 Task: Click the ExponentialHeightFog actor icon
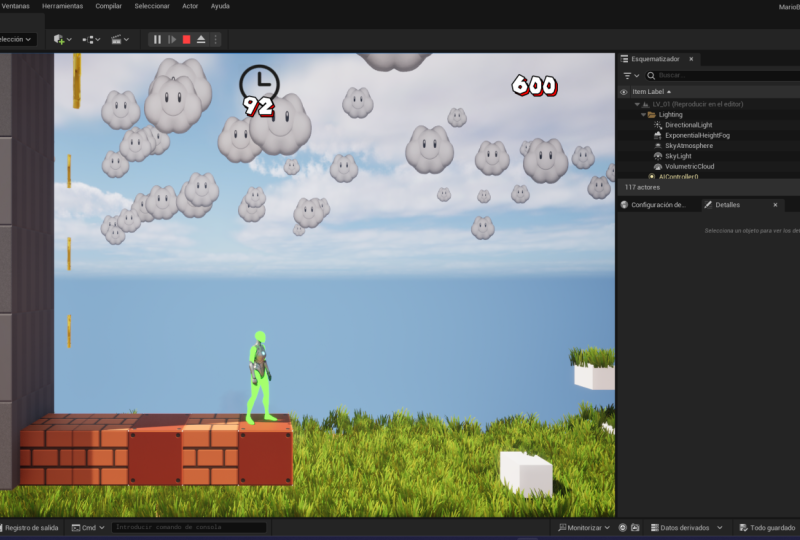658,135
